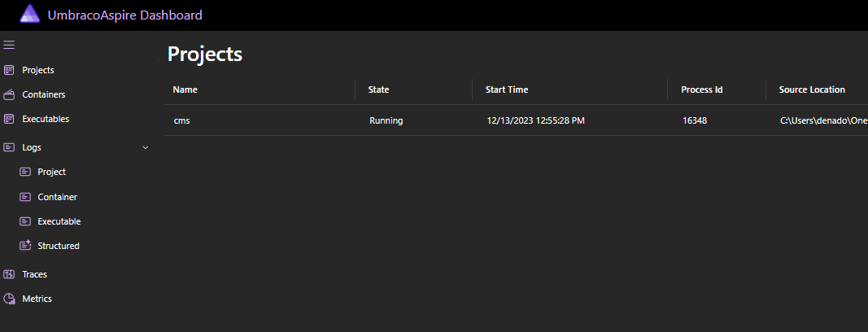Click the Traces sidebar icon
The image size is (868, 332).
coord(9,274)
